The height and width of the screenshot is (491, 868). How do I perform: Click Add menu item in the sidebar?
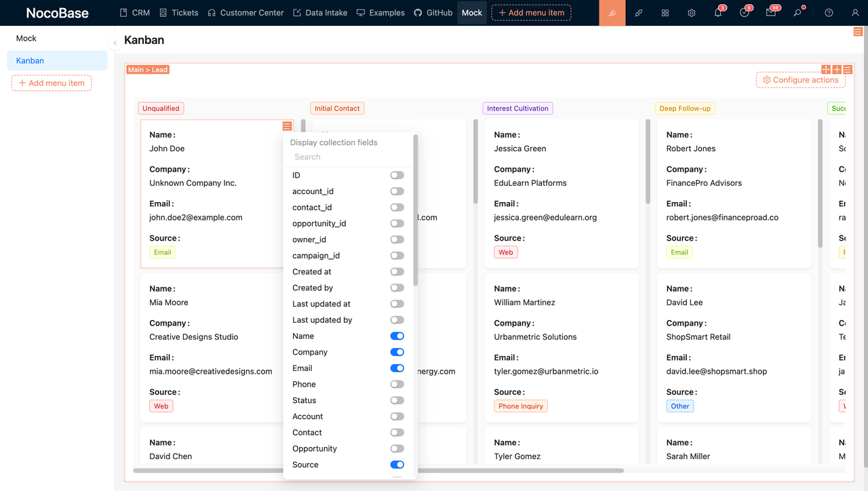pos(51,83)
